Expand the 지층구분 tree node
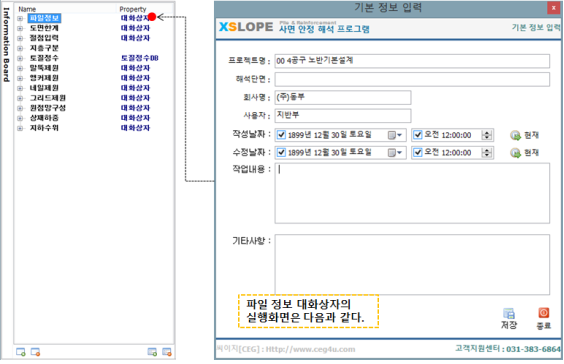Image resolution: width=564 pixels, height=364 pixels. coord(20,48)
